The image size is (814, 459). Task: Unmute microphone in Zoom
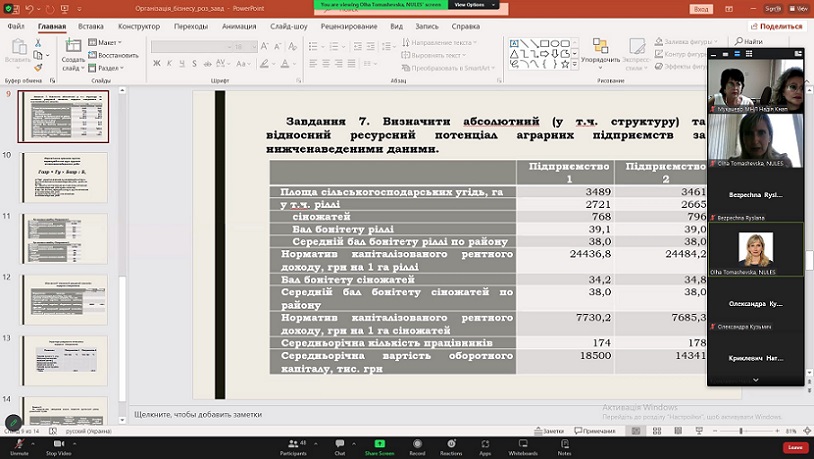(19, 447)
